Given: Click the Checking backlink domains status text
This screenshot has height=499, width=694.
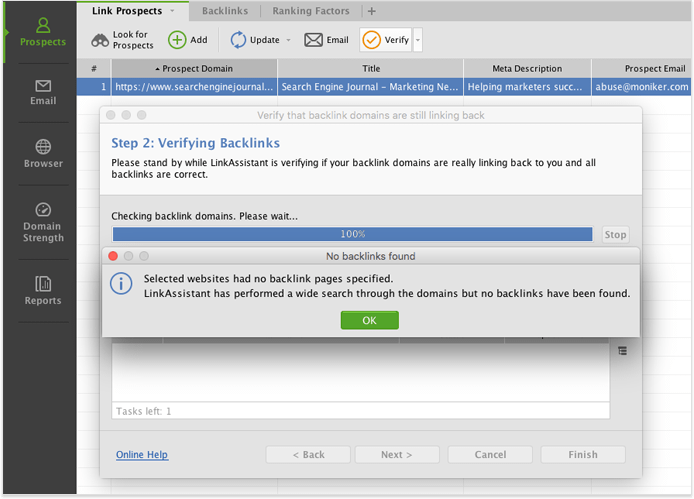Looking at the screenshot, I should (x=204, y=216).
